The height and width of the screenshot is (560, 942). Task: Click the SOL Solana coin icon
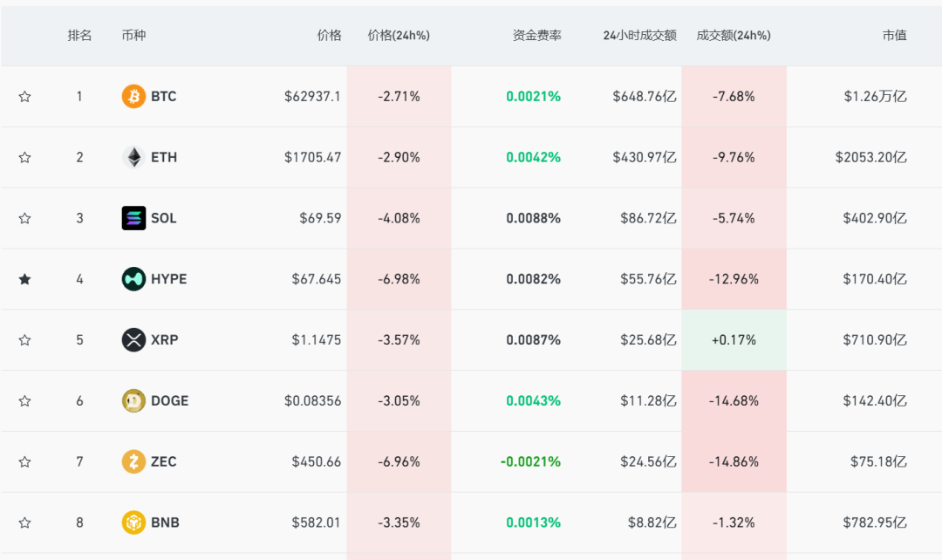(133, 218)
